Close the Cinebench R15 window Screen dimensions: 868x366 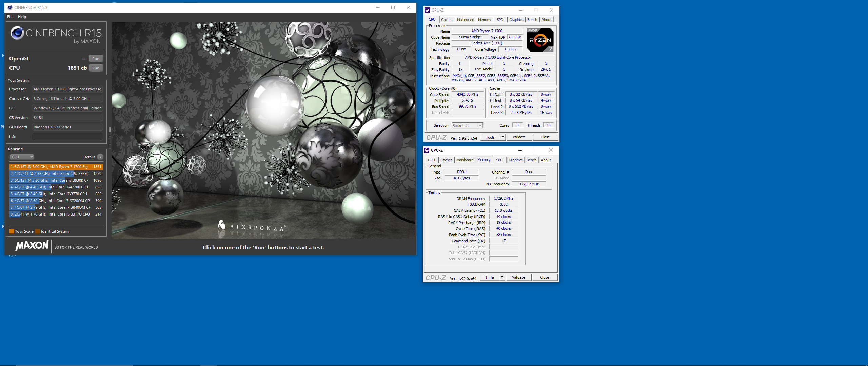(409, 7)
